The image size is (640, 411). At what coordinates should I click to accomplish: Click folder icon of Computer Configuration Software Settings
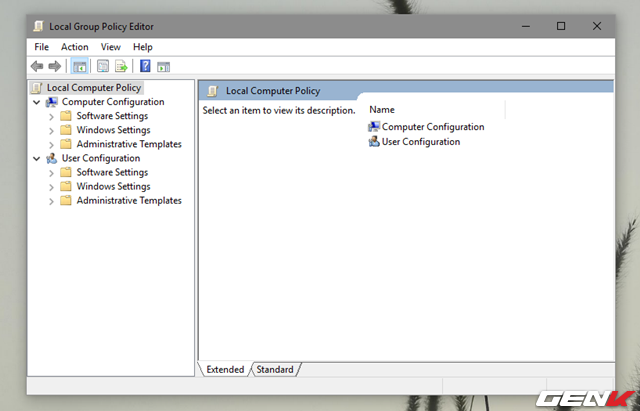tap(66, 116)
